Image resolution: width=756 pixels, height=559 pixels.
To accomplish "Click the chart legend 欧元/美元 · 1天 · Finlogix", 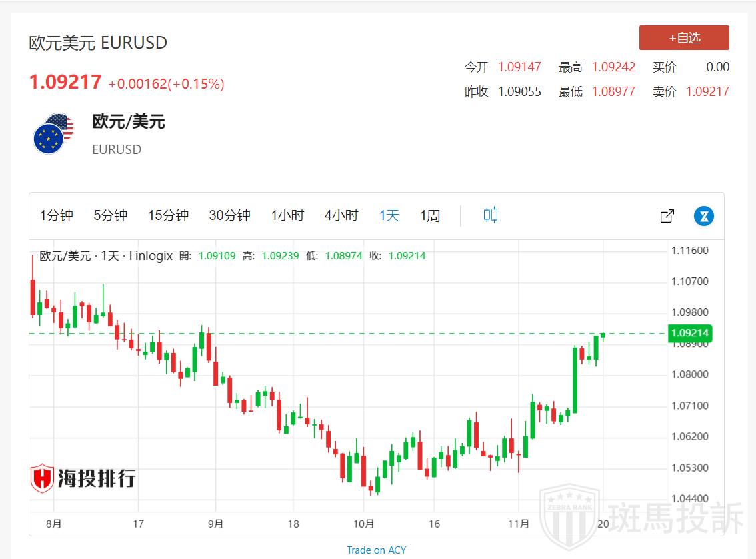I will (107, 255).
